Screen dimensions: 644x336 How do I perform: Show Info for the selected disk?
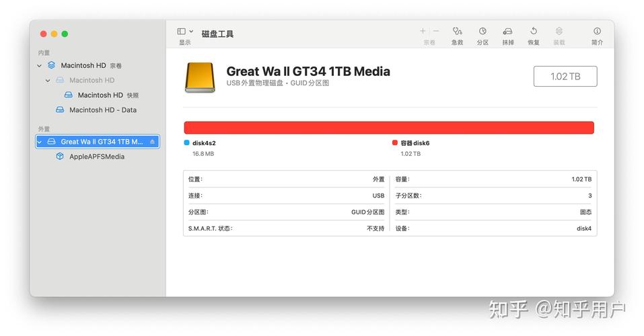(597, 36)
